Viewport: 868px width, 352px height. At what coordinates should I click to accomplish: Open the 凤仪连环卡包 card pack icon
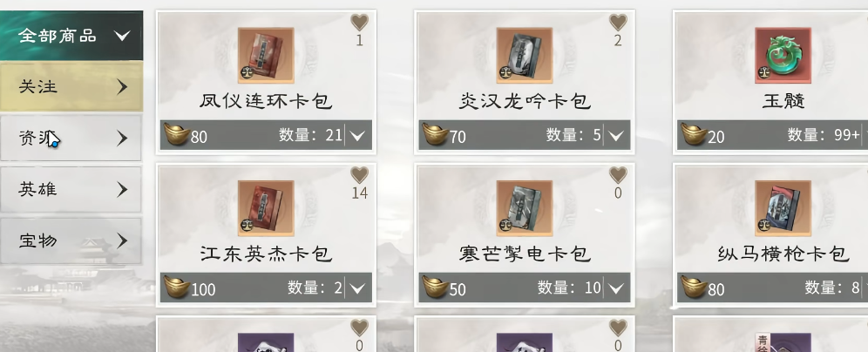click(x=266, y=56)
